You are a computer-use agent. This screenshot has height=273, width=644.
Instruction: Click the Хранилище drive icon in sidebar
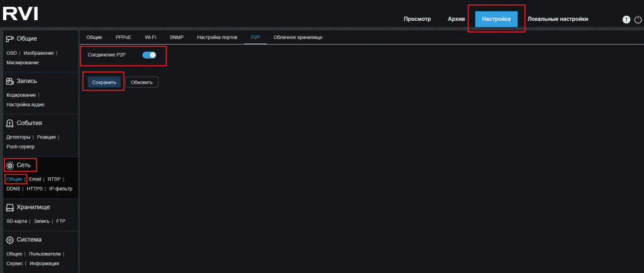[9, 208]
